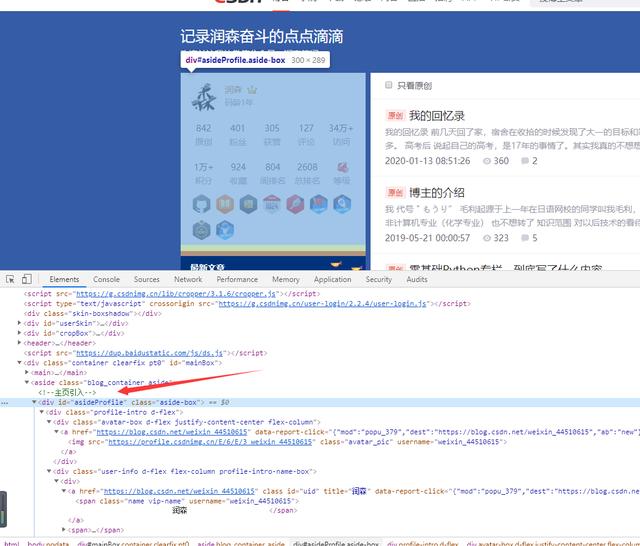Collapse the div id mainBox node
Screen dimensions: 640x546
click(x=19, y=362)
